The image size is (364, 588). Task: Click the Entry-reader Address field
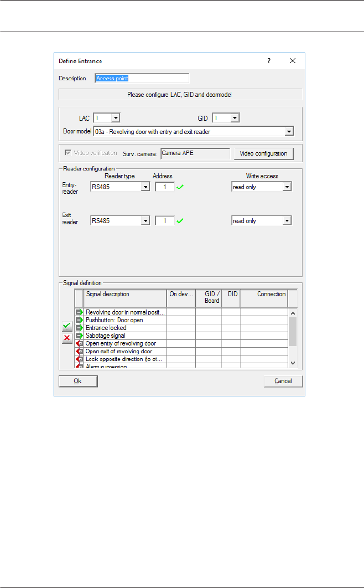165,187
